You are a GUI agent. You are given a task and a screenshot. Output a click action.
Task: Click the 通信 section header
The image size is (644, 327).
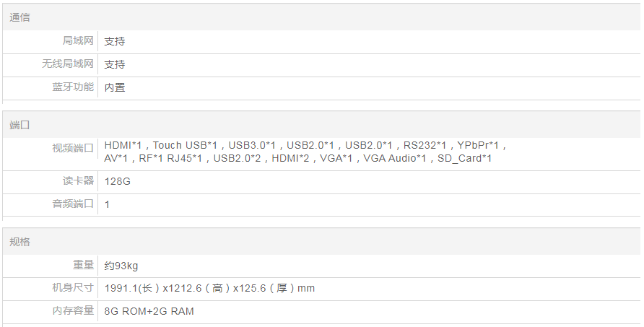[20, 17]
